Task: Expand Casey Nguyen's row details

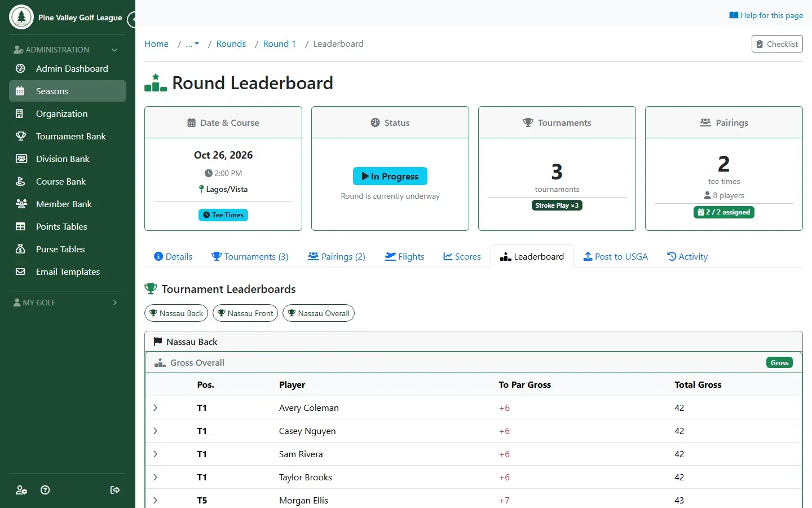Action: [156, 431]
